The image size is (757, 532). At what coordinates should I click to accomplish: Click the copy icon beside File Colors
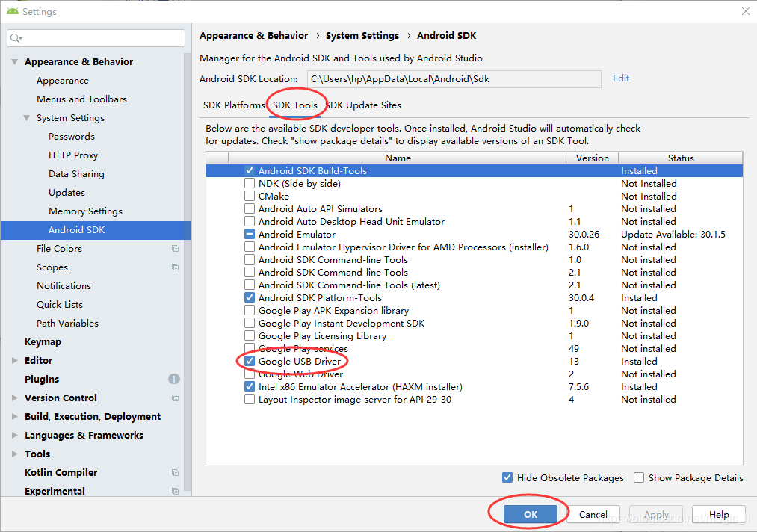(176, 249)
